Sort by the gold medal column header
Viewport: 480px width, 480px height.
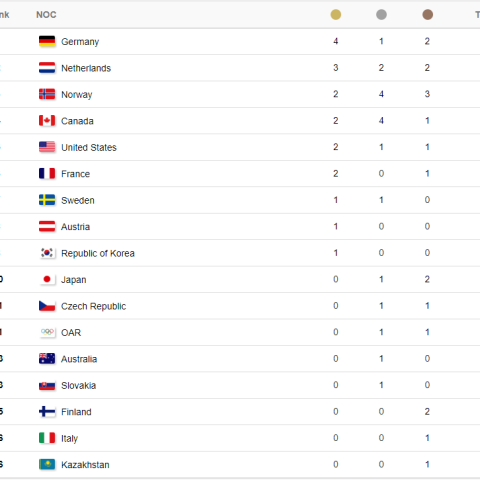[336, 15]
